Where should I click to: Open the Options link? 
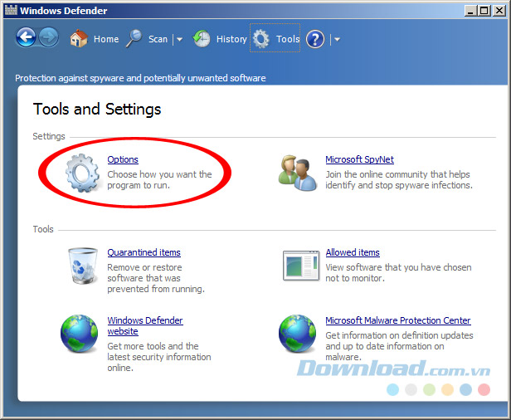pos(123,159)
